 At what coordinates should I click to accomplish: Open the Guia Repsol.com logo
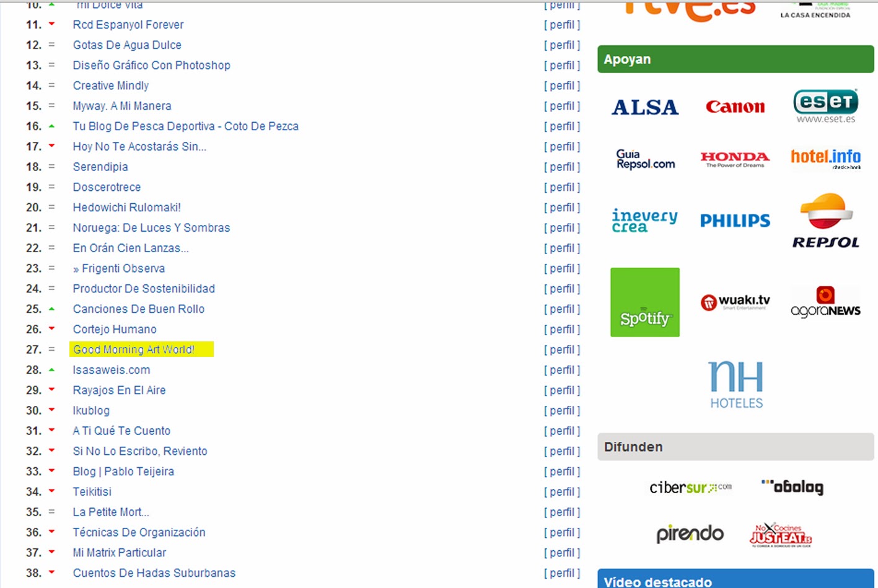pyautogui.click(x=645, y=159)
